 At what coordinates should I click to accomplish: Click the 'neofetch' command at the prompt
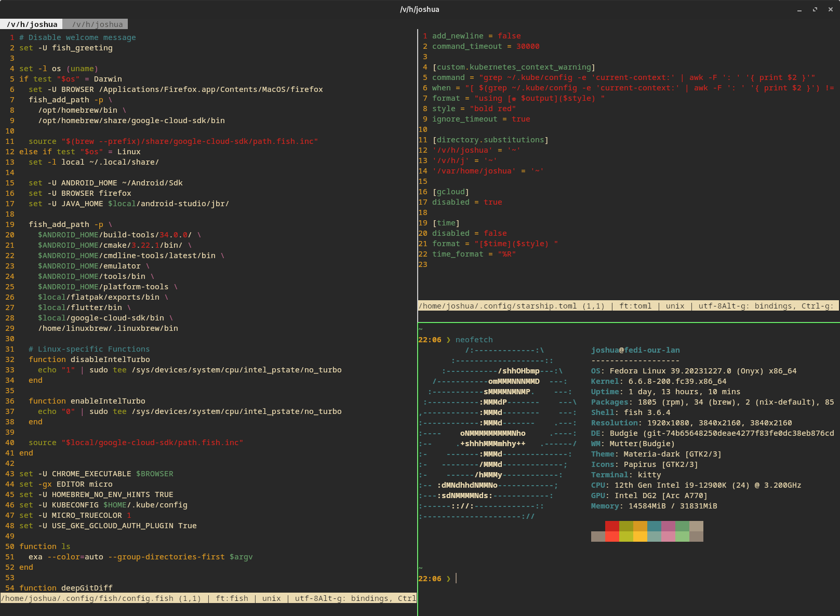(474, 340)
